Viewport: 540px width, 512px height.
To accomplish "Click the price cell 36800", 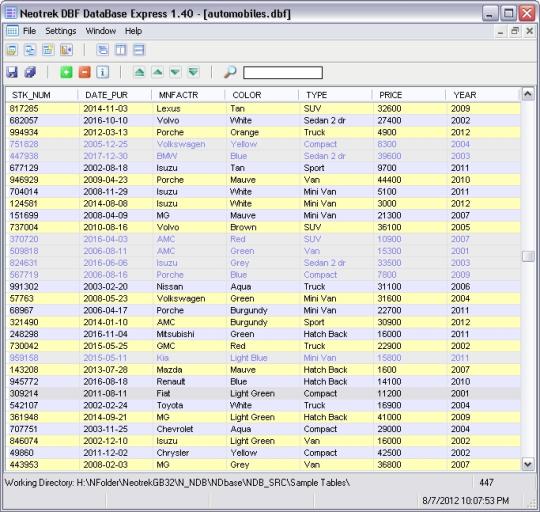I will pyautogui.click(x=389, y=465).
